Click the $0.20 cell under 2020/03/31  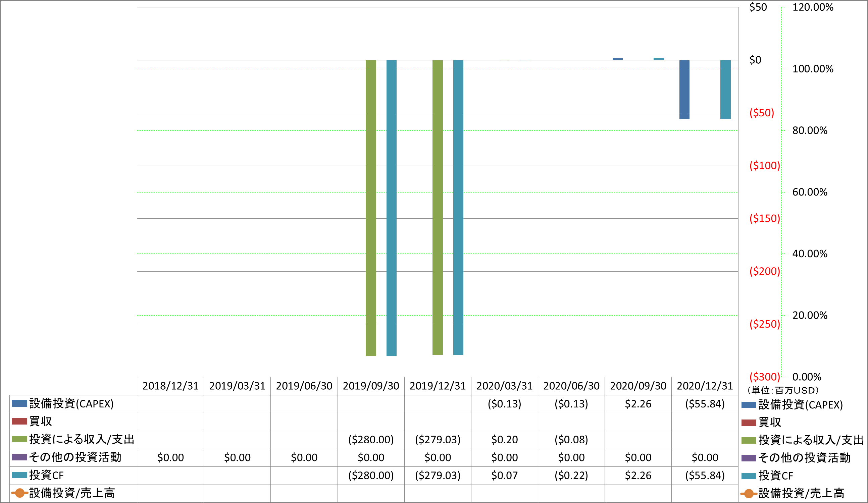pos(505,440)
